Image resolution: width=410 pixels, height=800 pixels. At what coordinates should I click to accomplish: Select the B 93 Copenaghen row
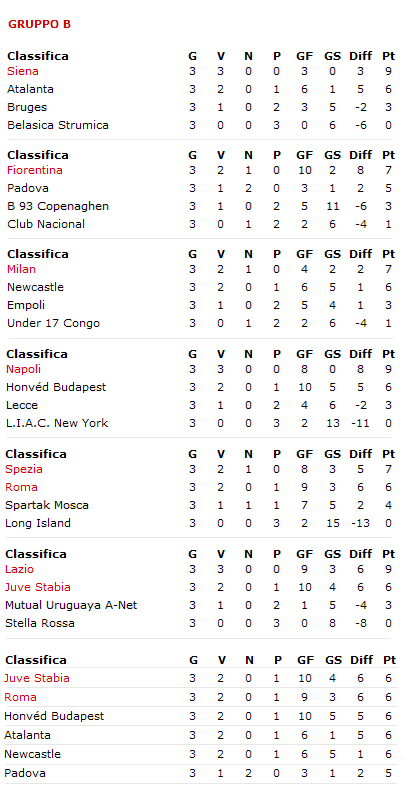click(x=199, y=206)
